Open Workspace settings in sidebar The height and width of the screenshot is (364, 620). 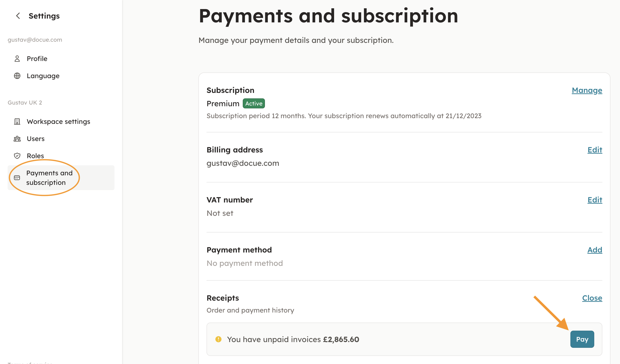(x=58, y=122)
